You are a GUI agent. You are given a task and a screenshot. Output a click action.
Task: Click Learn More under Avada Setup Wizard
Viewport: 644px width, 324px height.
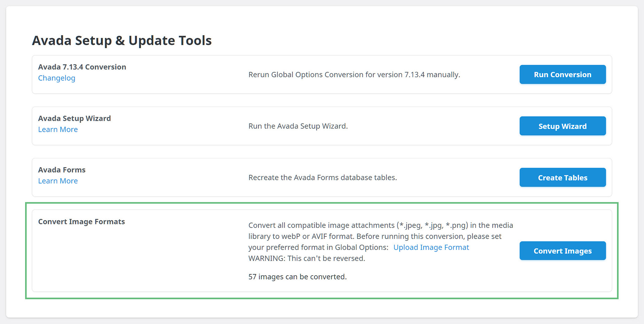pyautogui.click(x=58, y=129)
